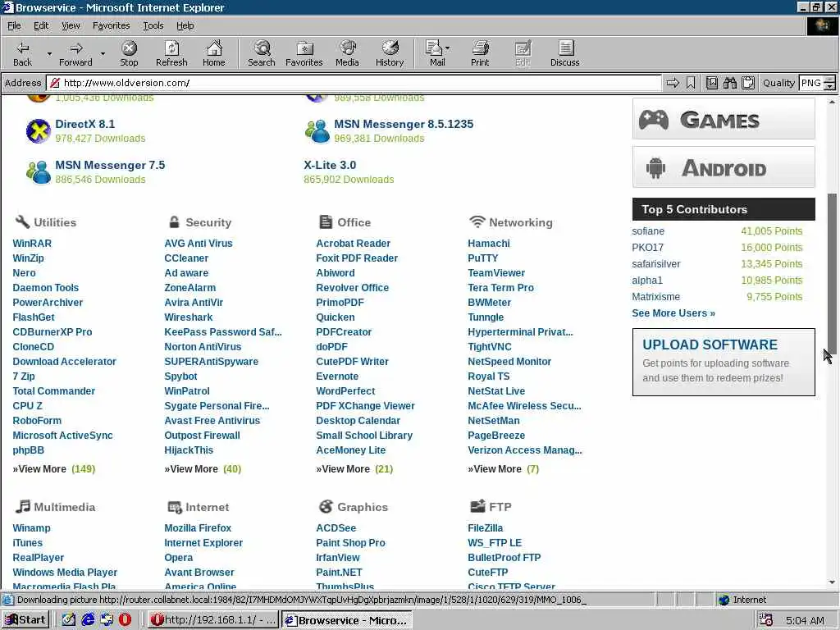Open the View menu

click(x=71, y=25)
